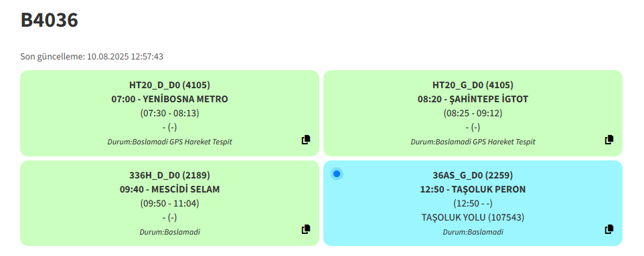The width and height of the screenshot is (644, 256).
Task: Copy the HT20_D_D0 trip card details
Action: (305, 140)
